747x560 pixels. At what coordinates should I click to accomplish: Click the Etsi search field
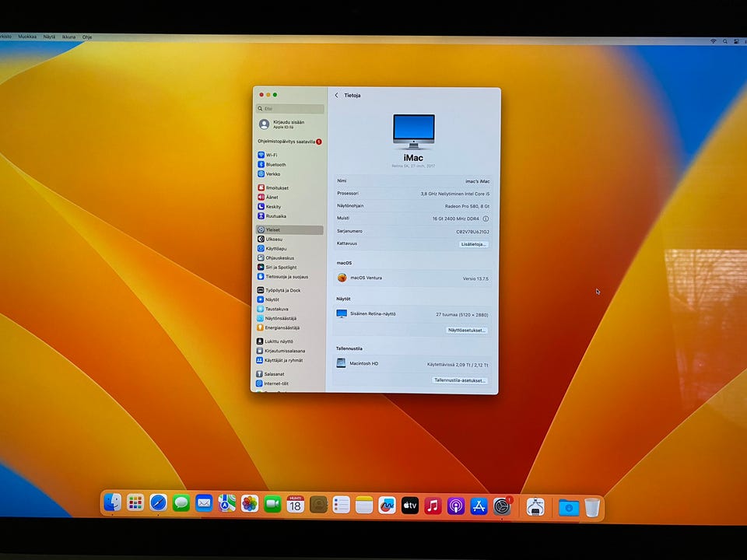[290, 109]
